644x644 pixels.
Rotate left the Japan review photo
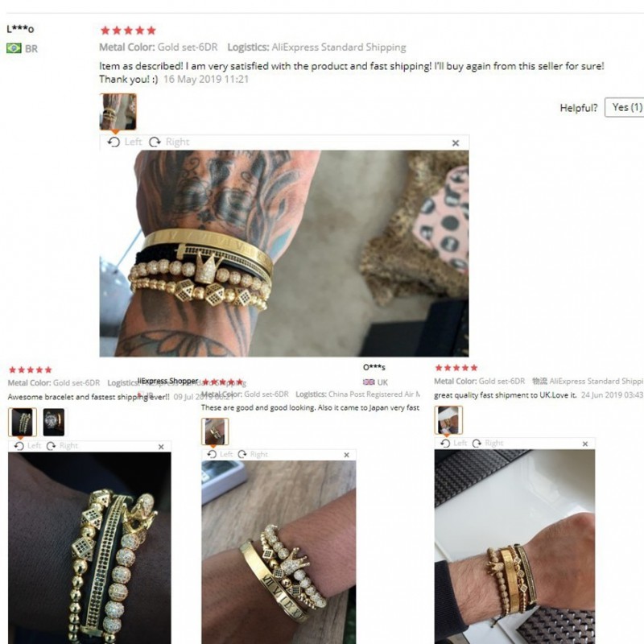[x=220, y=454]
